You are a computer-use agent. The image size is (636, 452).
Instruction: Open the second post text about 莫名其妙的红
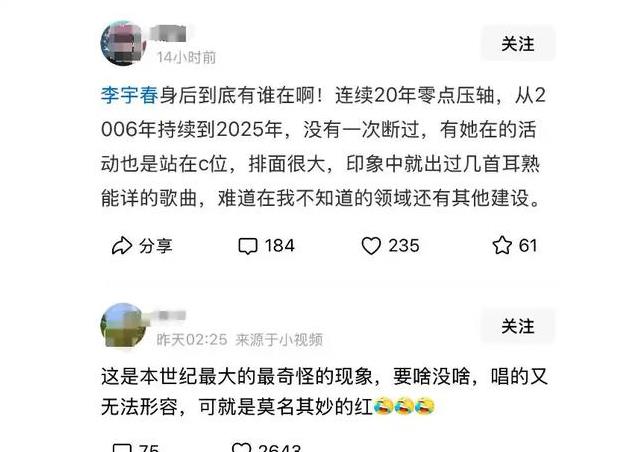(324, 391)
